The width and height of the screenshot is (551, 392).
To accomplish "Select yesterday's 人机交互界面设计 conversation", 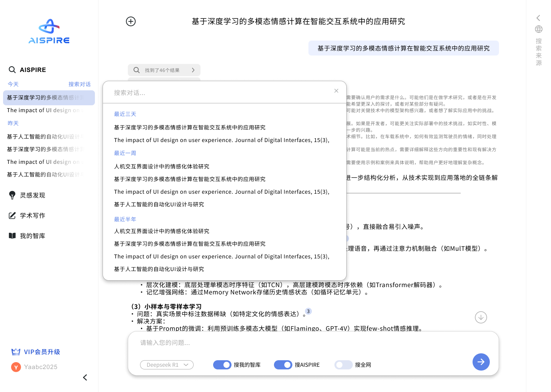I will (x=161, y=166).
